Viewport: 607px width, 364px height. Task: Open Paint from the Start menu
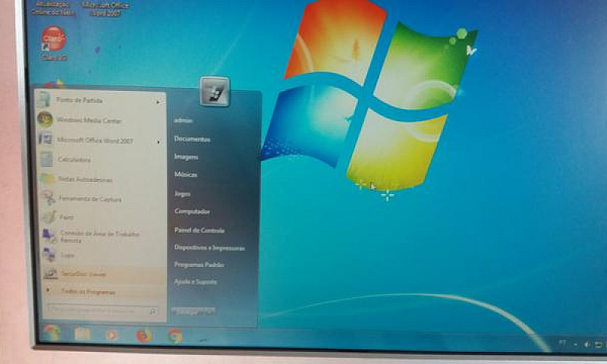67,218
